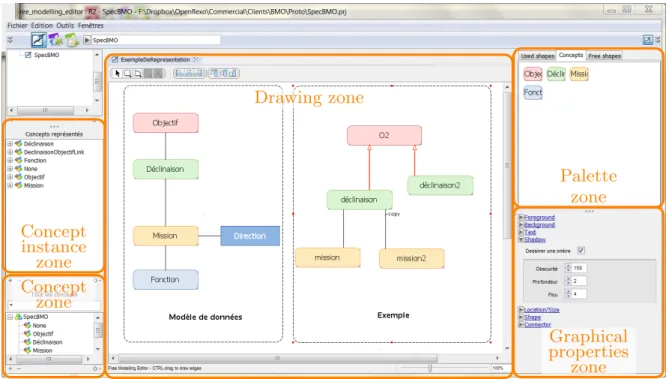Switch to the Free shapes palette tab
Image resolution: width=669 pixels, height=379 pixels.
point(605,56)
